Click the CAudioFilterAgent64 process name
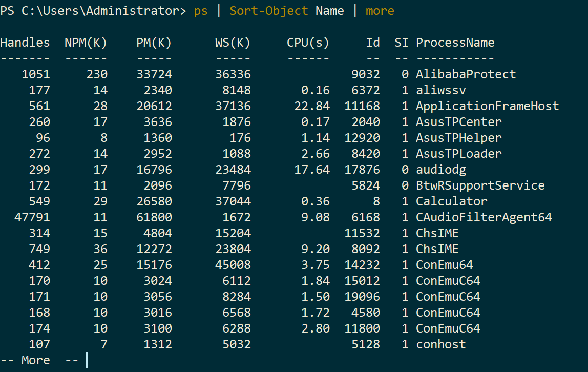Viewport: 588px width, 372px height. pos(484,217)
